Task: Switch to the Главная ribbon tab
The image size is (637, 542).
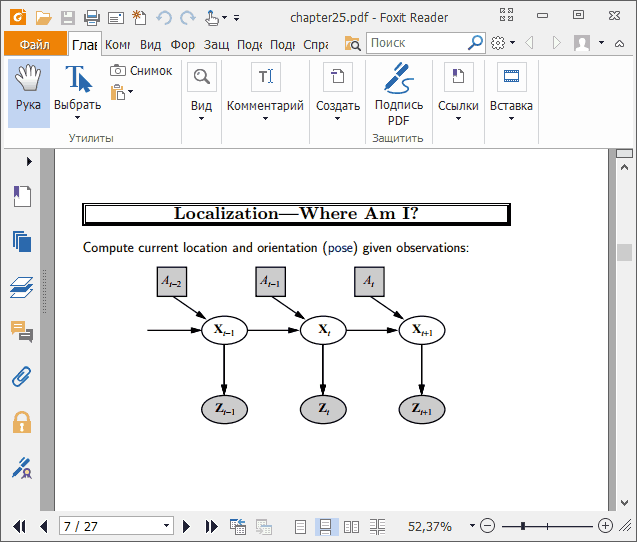Action: (x=84, y=44)
